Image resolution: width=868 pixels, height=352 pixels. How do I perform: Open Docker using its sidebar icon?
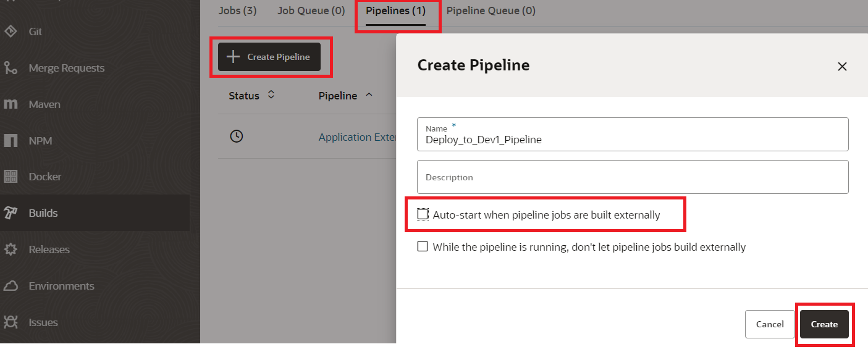click(x=11, y=177)
